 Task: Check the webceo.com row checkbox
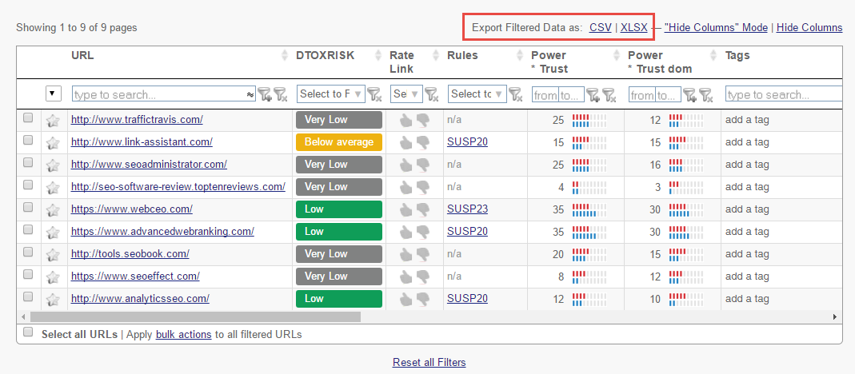tap(28, 207)
